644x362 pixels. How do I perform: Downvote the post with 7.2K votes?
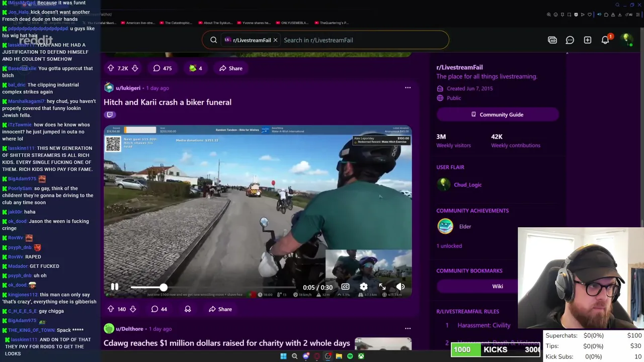click(x=134, y=68)
